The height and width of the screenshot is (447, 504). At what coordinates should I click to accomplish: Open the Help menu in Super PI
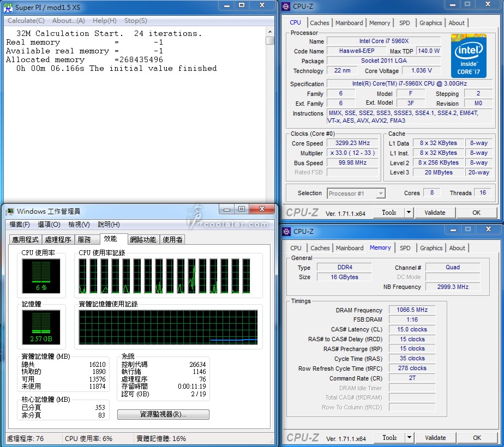tap(105, 21)
